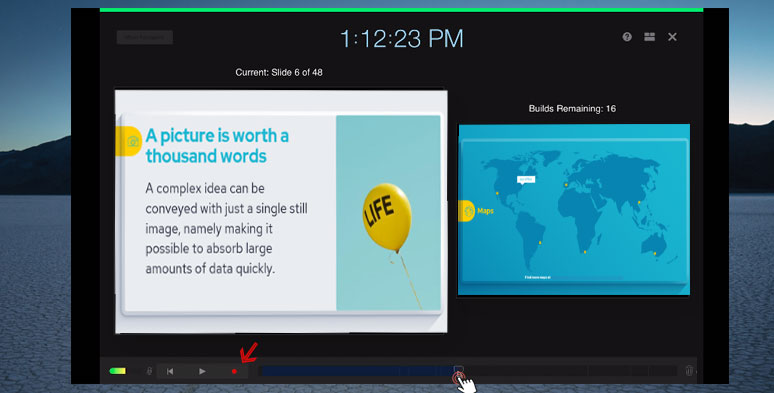Open the presenter display layout options icon
The height and width of the screenshot is (393, 774).
(x=650, y=37)
